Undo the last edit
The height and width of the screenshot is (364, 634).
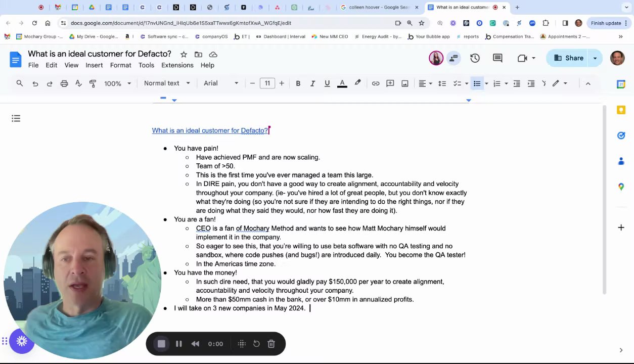click(x=35, y=83)
